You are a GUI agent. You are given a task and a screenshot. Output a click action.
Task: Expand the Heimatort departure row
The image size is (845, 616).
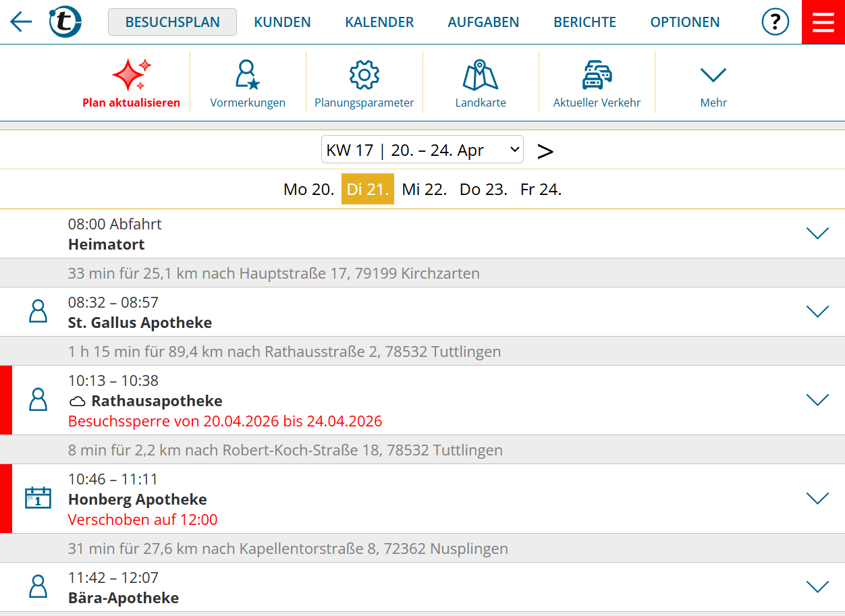click(x=817, y=233)
